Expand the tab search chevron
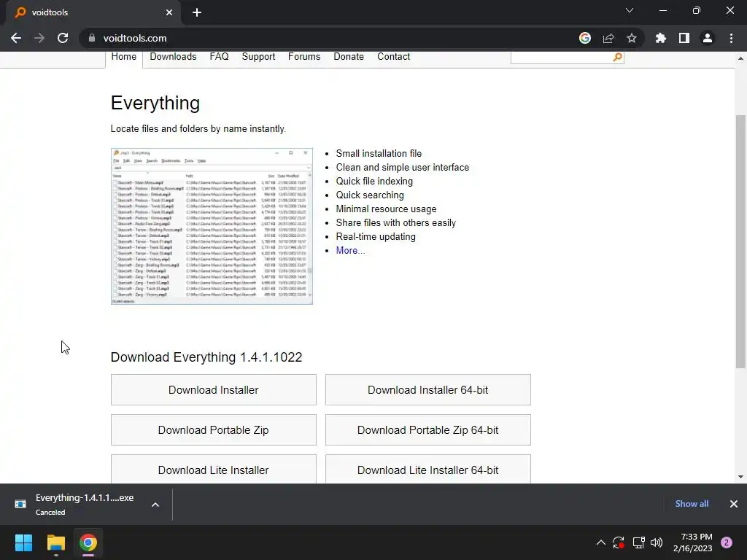 point(630,10)
